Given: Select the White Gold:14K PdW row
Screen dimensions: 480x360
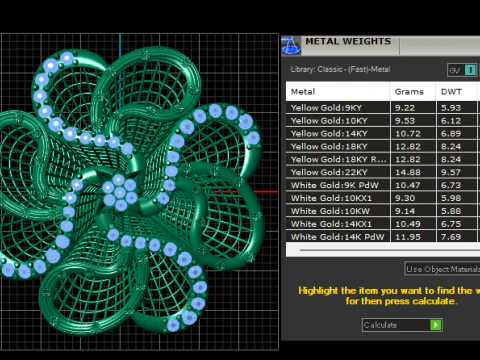Looking at the screenshot, I should click(383, 237).
